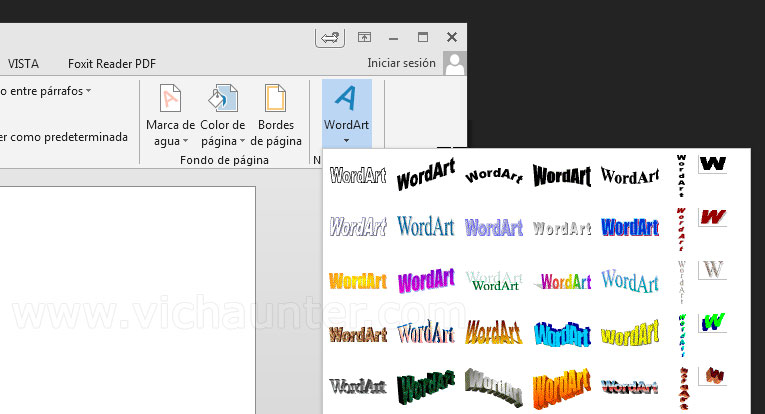Select the green and blue W WordArt style

pos(712,322)
